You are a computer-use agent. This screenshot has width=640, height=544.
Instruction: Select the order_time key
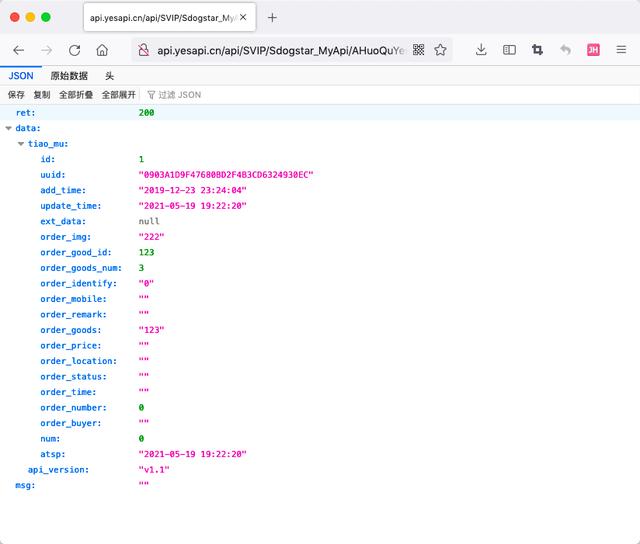(x=68, y=392)
